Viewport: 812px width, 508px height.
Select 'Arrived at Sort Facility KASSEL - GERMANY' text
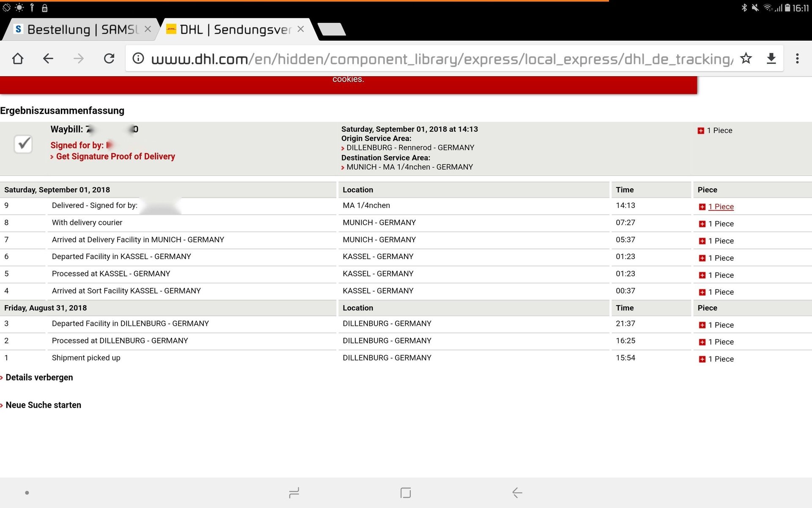click(x=126, y=291)
